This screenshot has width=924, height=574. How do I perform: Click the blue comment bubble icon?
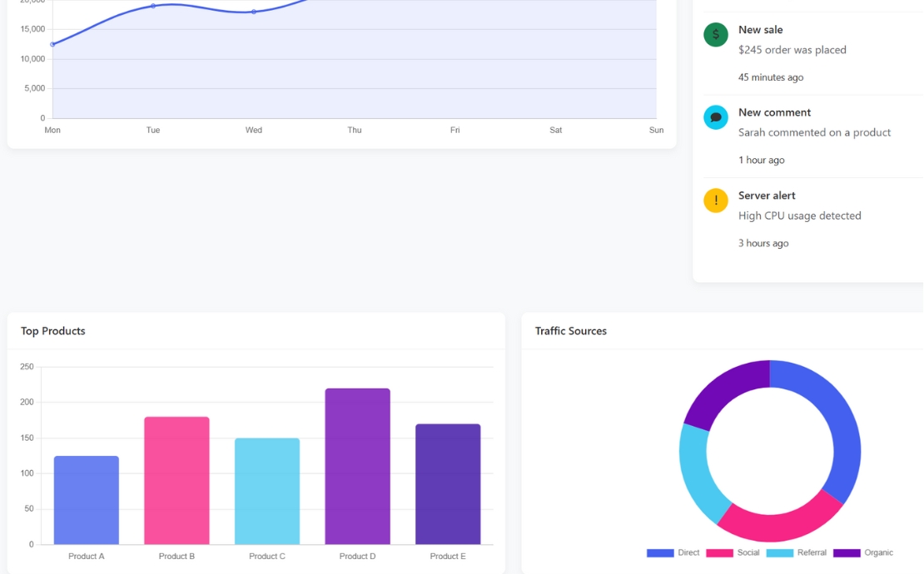715,117
